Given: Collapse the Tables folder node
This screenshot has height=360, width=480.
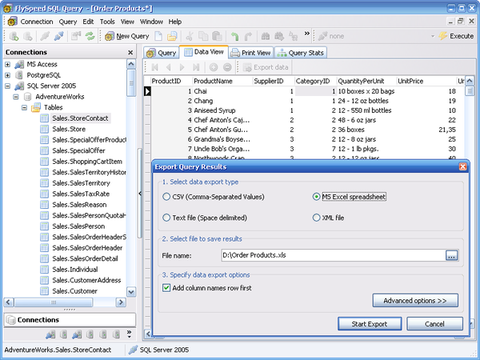Looking at the screenshot, I should coord(24,107).
